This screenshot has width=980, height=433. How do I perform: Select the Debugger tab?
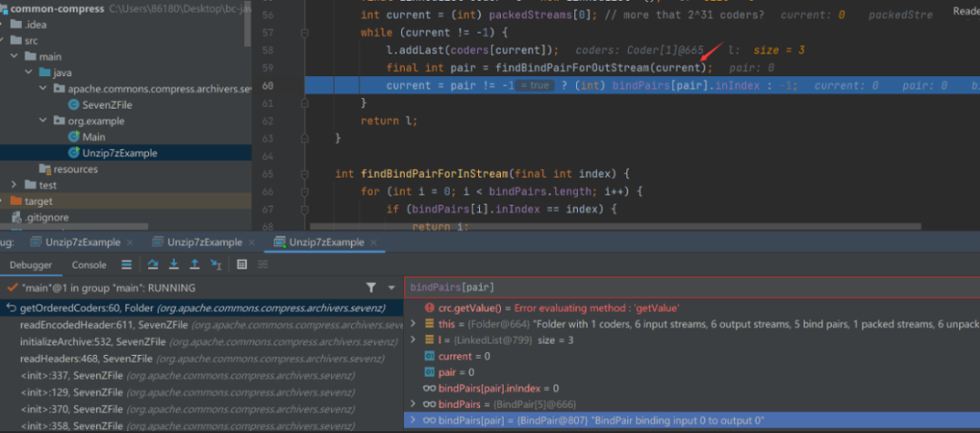[31, 265]
